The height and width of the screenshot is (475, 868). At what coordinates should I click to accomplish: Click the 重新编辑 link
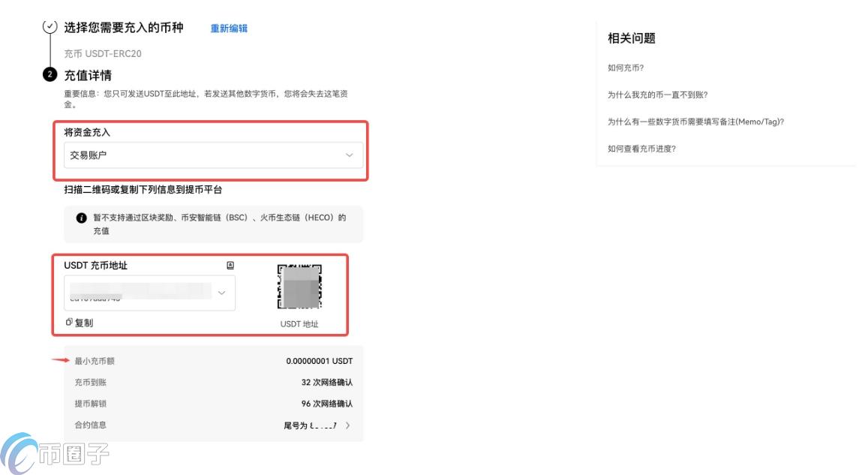click(229, 29)
